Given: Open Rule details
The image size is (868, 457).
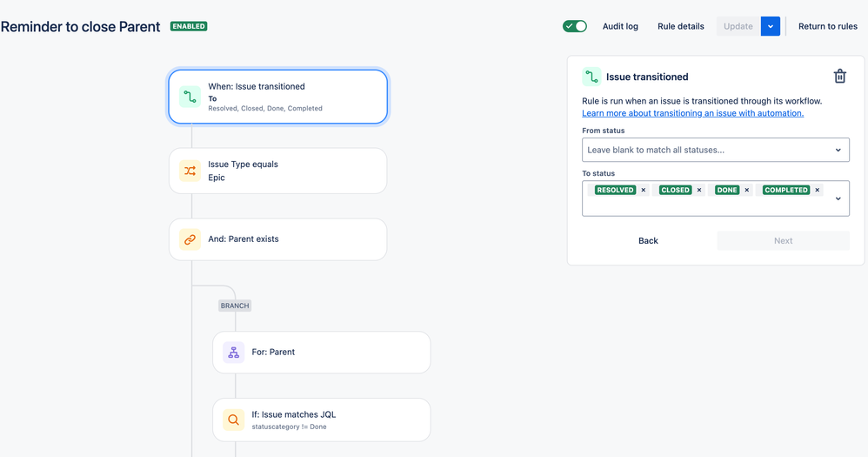Looking at the screenshot, I should coord(680,26).
